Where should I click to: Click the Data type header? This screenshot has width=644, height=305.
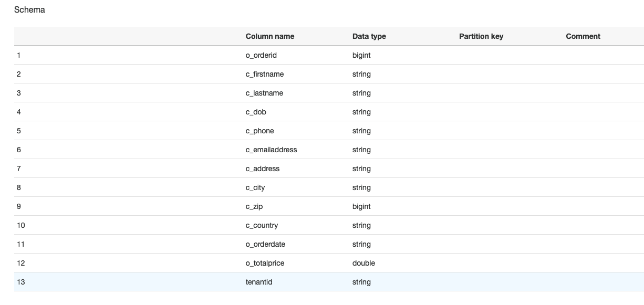[369, 36]
